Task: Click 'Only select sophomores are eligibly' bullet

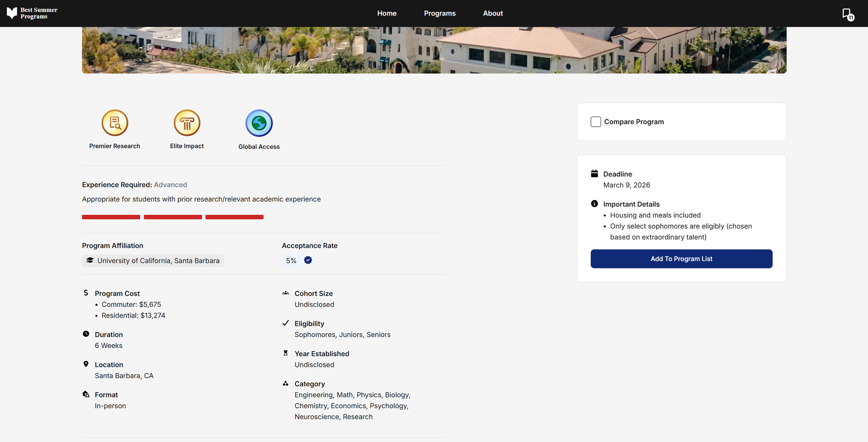Action: (x=681, y=231)
